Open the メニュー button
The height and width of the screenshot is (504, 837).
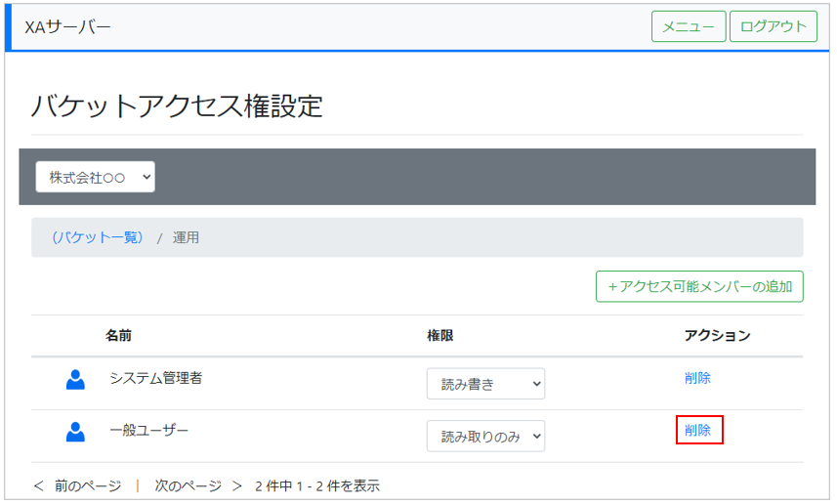[x=689, y=27]
